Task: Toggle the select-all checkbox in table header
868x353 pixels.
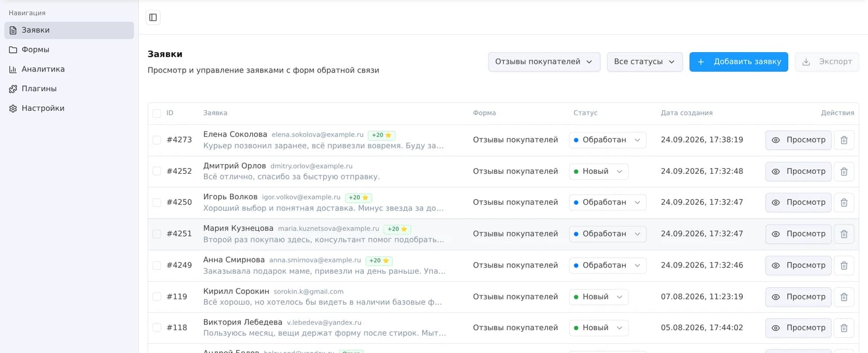Action: (x=157, y=114)
